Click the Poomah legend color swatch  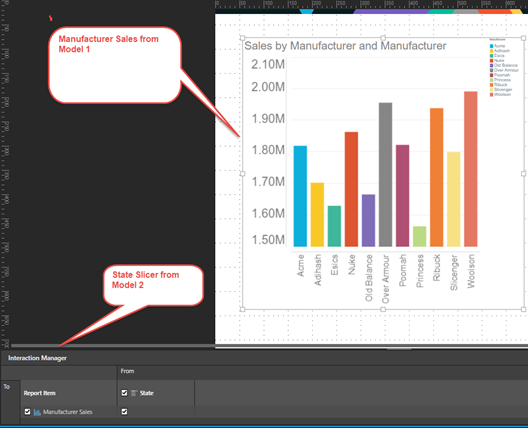point(492,75)
